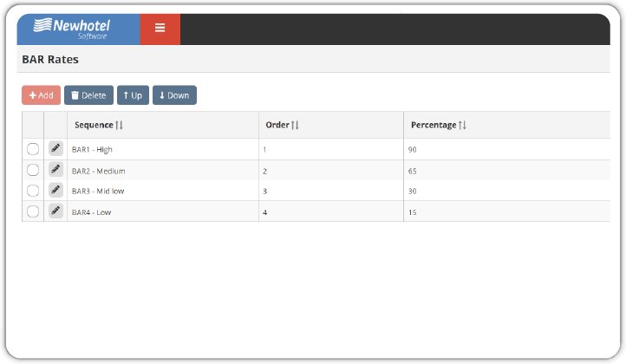The image size is (626, 364).
Task: Click the percentage value 30
Action: click(413, 192)
